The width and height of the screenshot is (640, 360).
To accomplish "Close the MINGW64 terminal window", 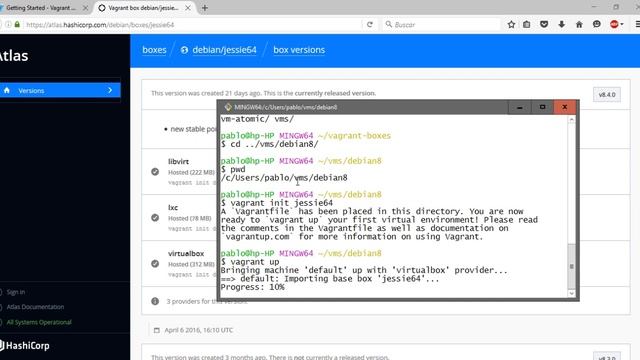I will point(565,107).
